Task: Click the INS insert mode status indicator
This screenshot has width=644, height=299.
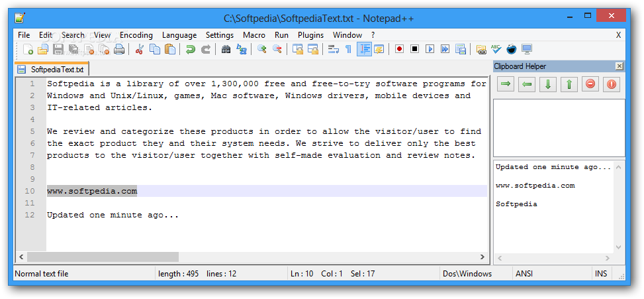Action: point(601,274)
